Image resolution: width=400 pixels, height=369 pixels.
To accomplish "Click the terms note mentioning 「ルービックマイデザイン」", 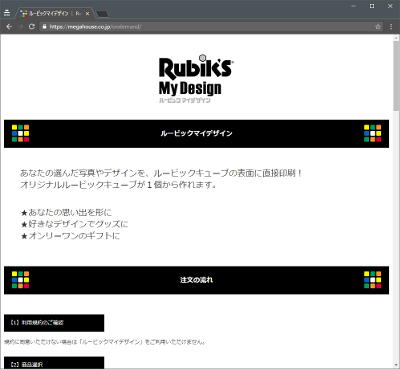I will [105, 342].
